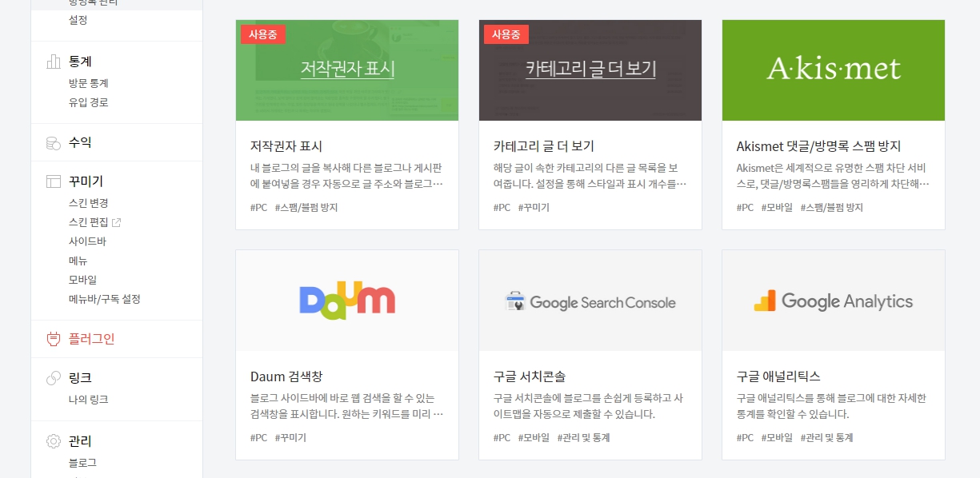Click #스팸/불펌 방지 tag on Akismet card

pos(832,208)
